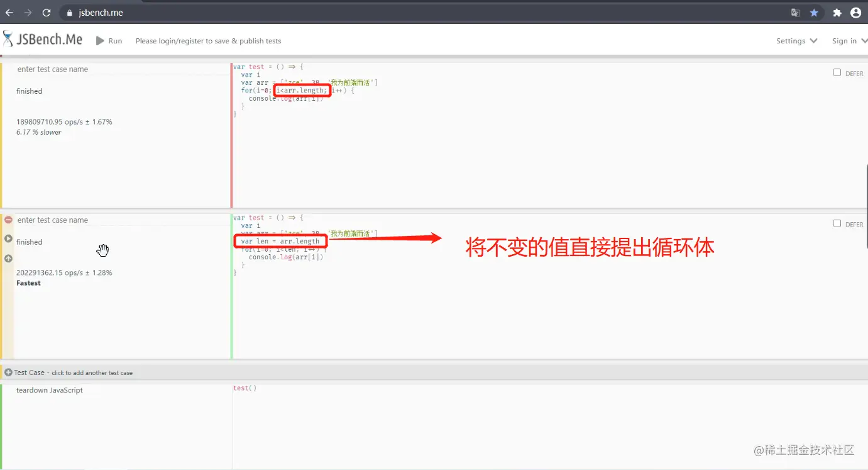Move the second test case up arrow

8,258
